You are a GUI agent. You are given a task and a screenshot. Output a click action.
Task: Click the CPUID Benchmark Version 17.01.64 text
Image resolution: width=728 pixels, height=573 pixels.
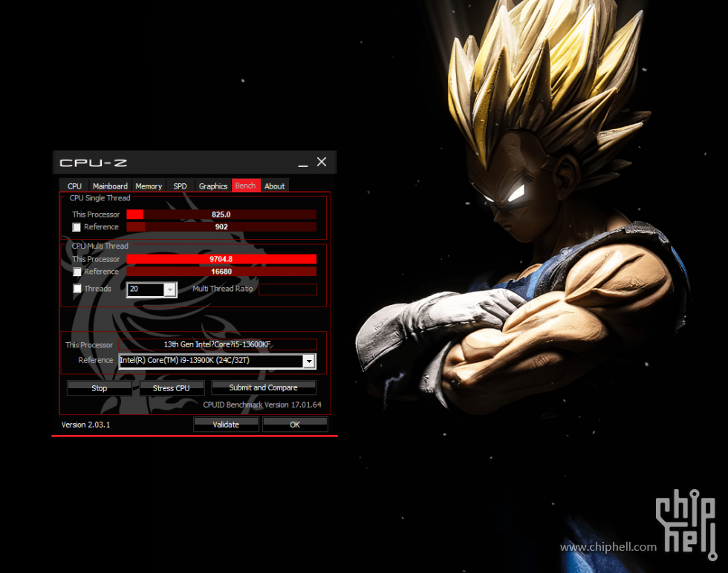(x=261, y=405)
